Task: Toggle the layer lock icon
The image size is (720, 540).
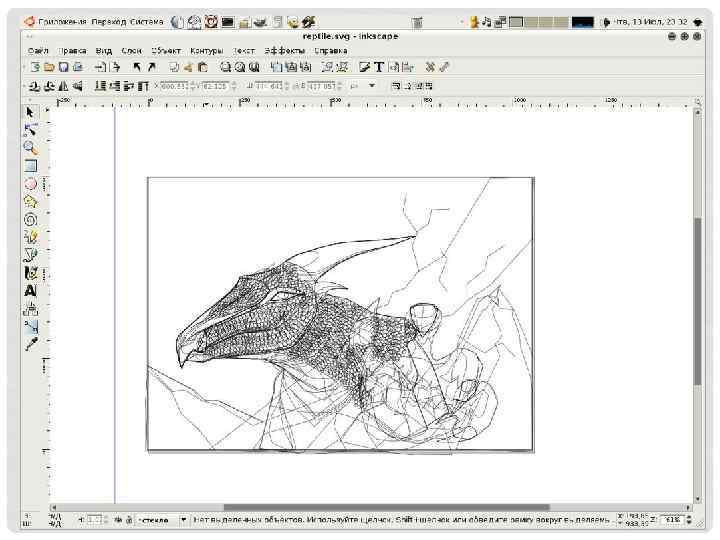Action: coord(130,520)
